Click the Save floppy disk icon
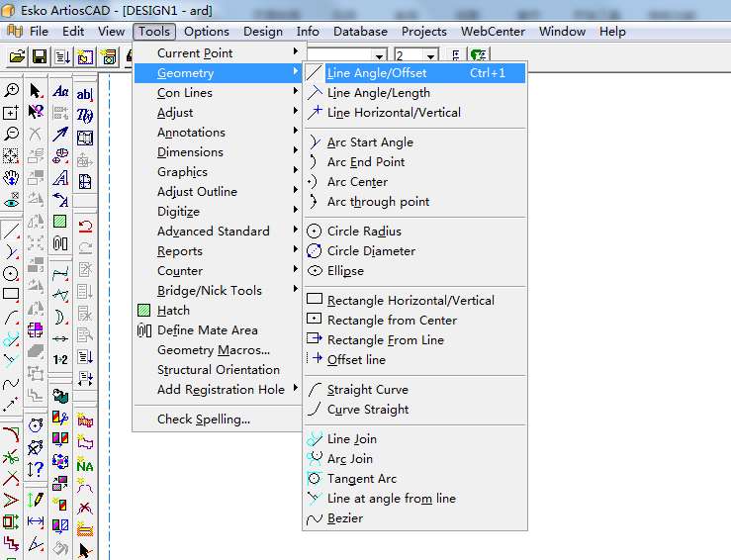 point(41,56)
